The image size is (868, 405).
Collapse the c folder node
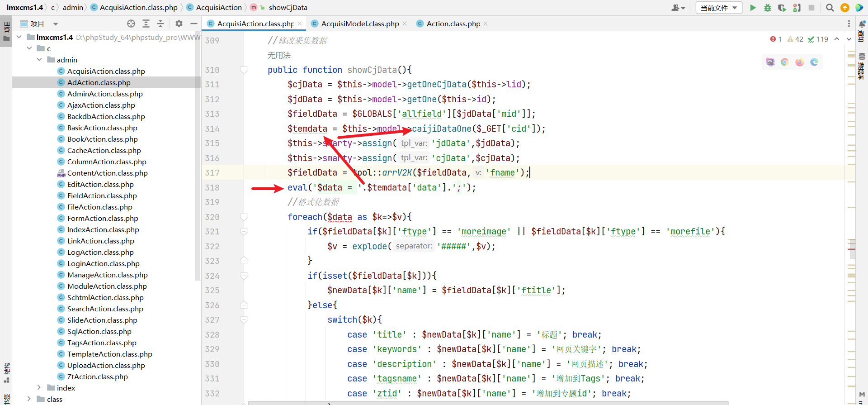point(29,48)
